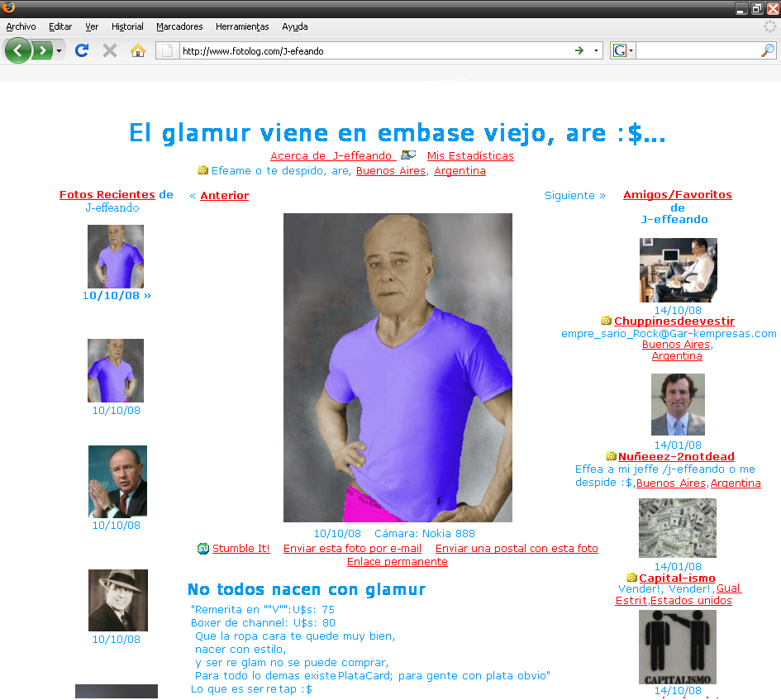The width and height of the screenshot is (781, 700).
Task: Open the sepia man-in-hat thumbnail
Action: click(x=118, y=600)
